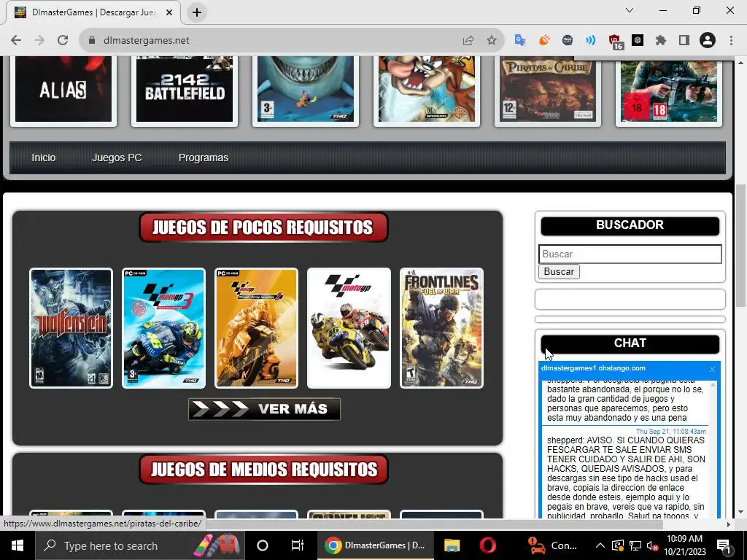This screenshot has width=747, height=560.
Task: Open the shark game cover
Action: tap(306, 90)
